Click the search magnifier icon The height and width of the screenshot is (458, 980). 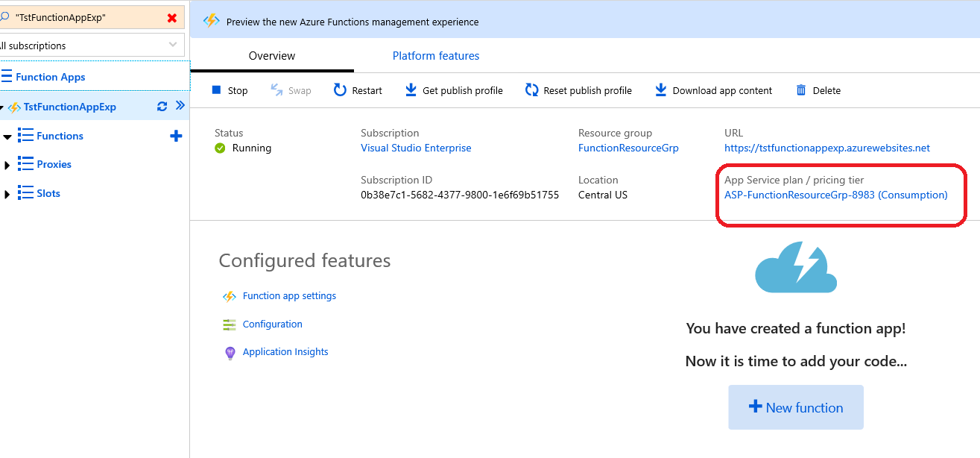(x=4, y=16)
